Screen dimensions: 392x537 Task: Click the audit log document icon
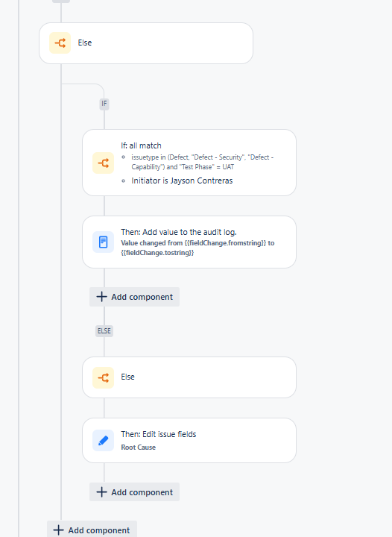(103, 242)
